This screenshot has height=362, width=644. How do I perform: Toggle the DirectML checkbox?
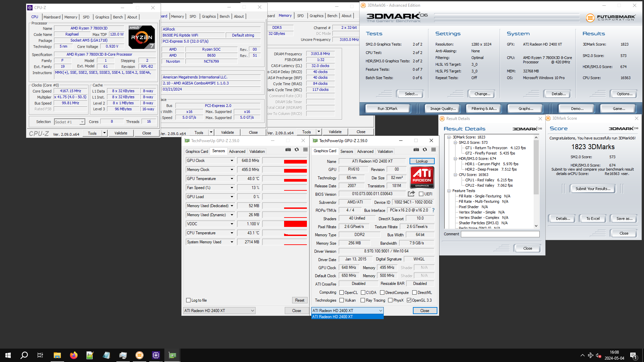[414, 293]
